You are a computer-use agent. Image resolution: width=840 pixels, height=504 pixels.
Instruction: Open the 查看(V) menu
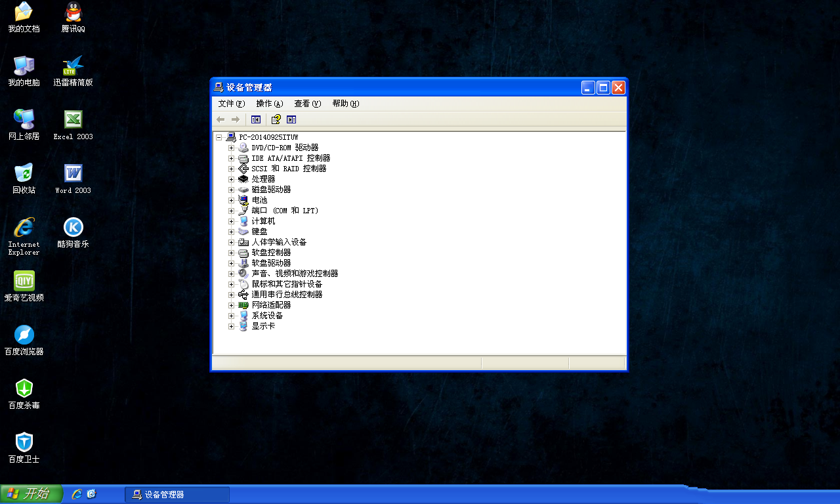pyautogui.click(x=307, y=104)
